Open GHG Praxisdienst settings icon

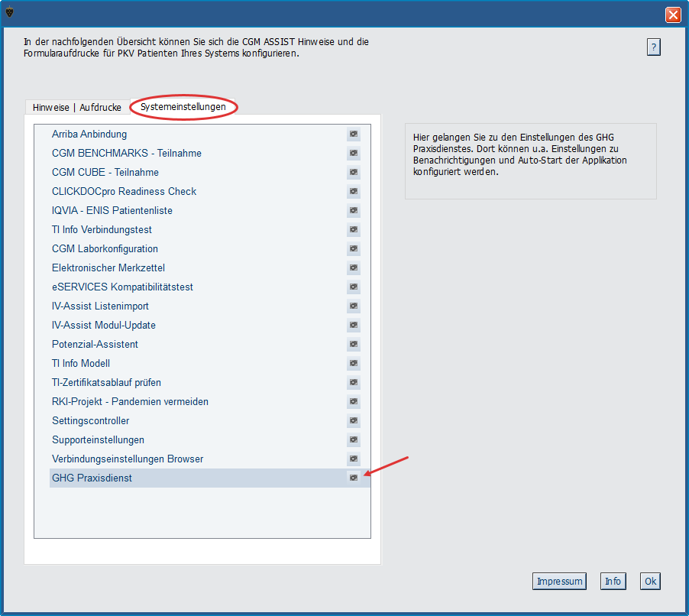354,478
